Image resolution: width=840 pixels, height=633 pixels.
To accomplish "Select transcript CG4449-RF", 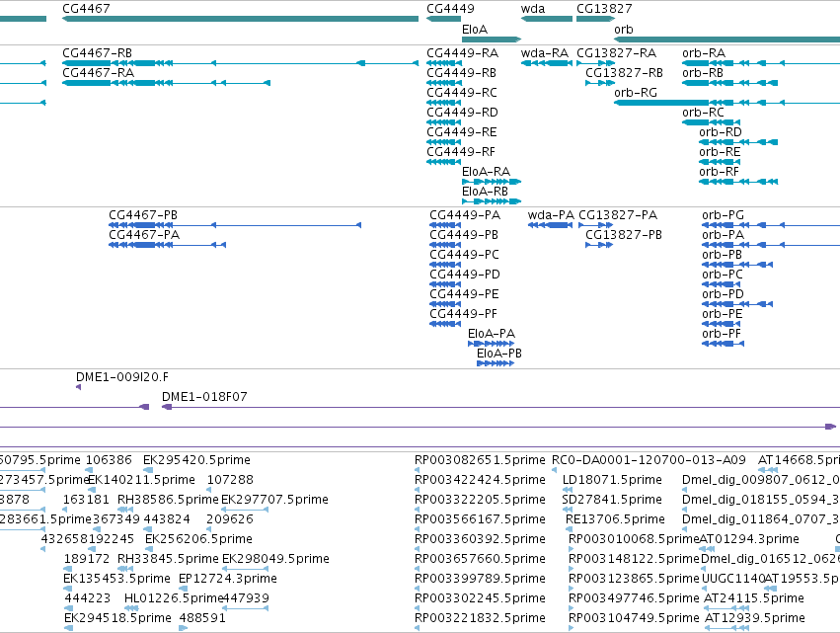I will point(444,162).
